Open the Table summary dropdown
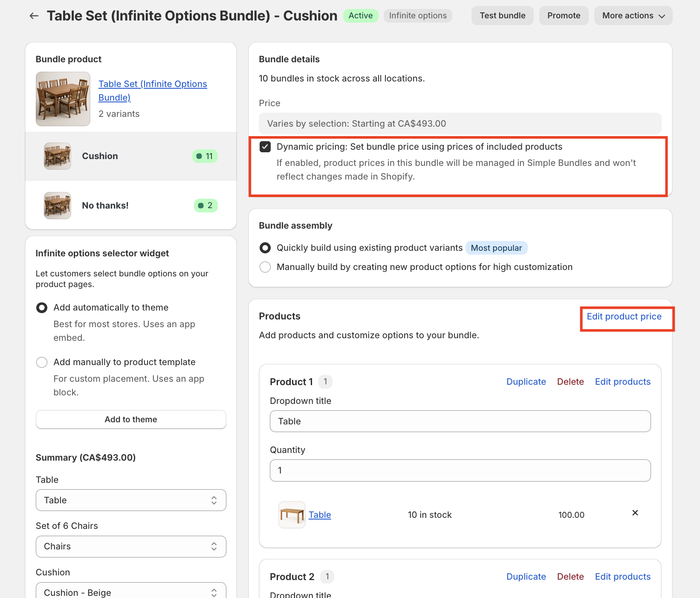 (131, 500)
